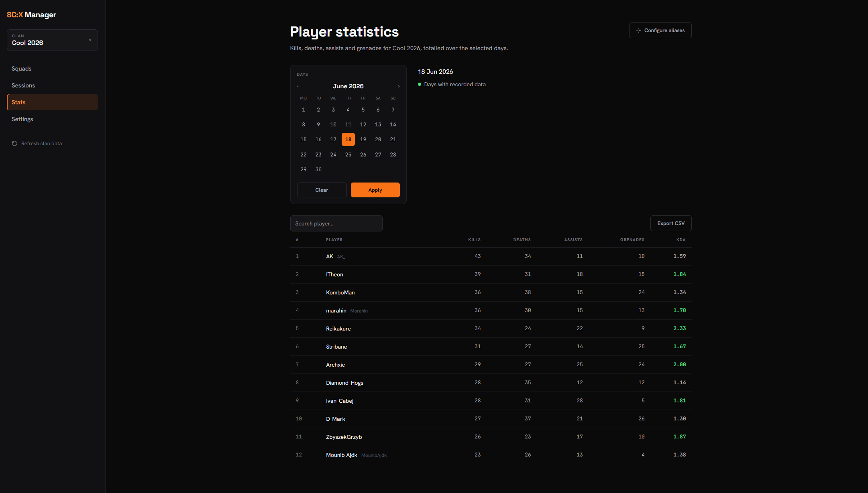Click Archxic's KDA value 2.00

pyautogui.click(x=680, y=365)
